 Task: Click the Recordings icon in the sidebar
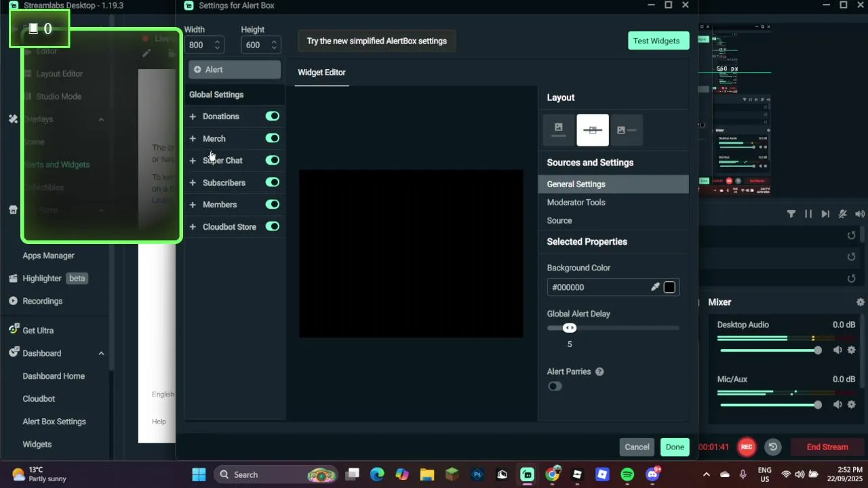13,301
